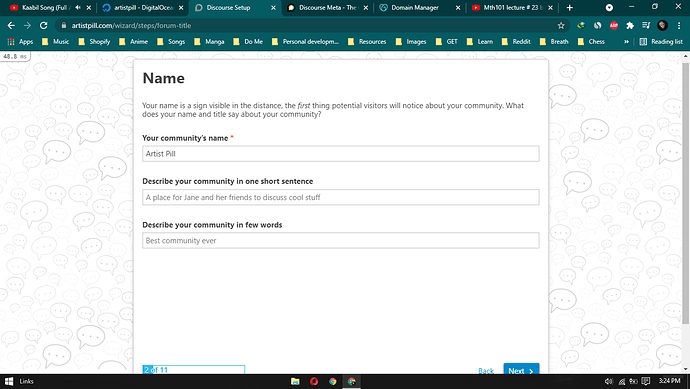The image size is (690, 389).
Task: Click the one short sentence description field
Action: (x=341, y=197)
